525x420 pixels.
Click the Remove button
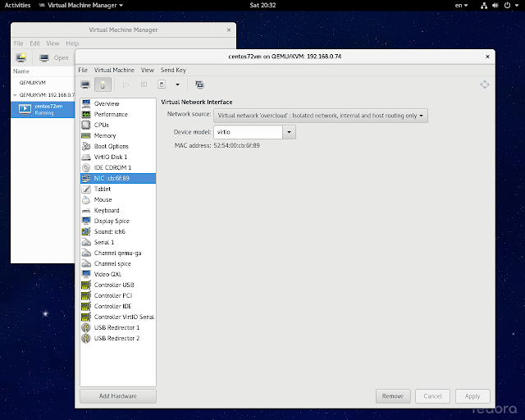point(393,396)
